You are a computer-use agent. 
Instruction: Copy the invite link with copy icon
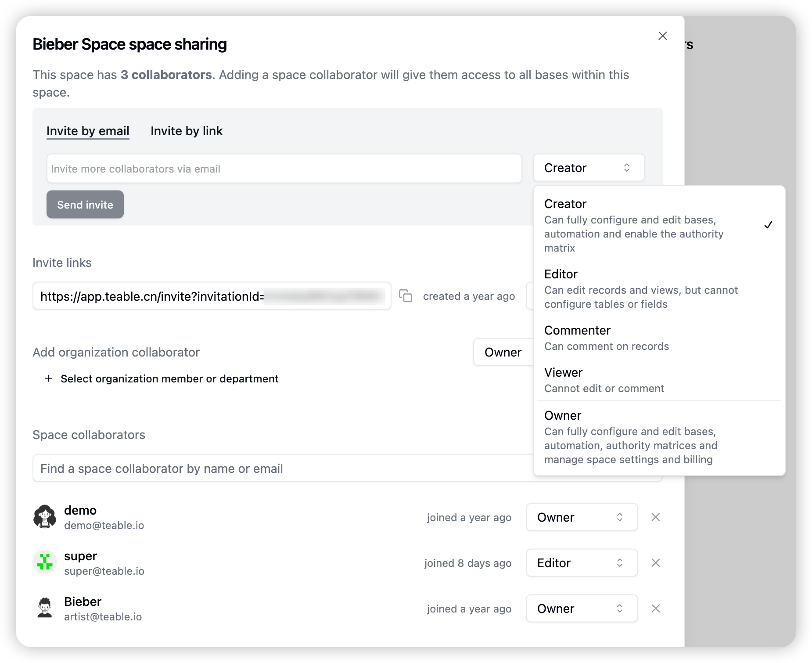point(405,296)
